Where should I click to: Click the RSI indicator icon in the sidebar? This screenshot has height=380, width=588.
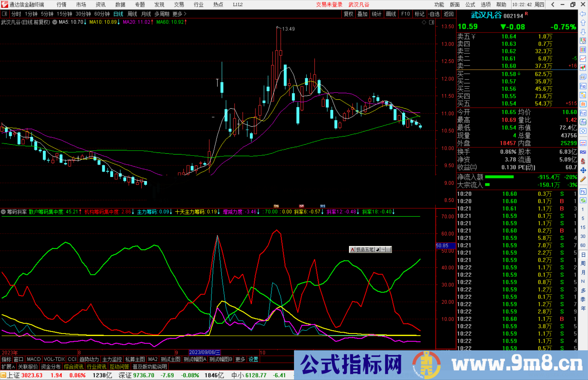[x=583, y=152]
